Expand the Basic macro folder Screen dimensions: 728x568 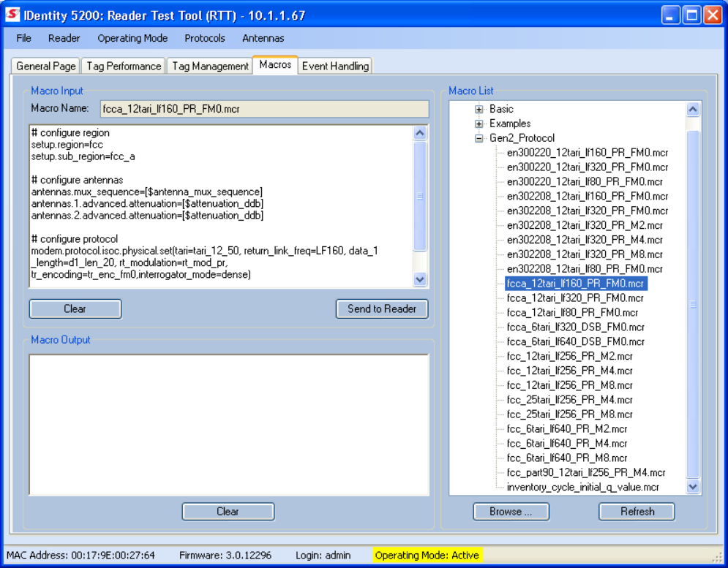tap(479, 109)
